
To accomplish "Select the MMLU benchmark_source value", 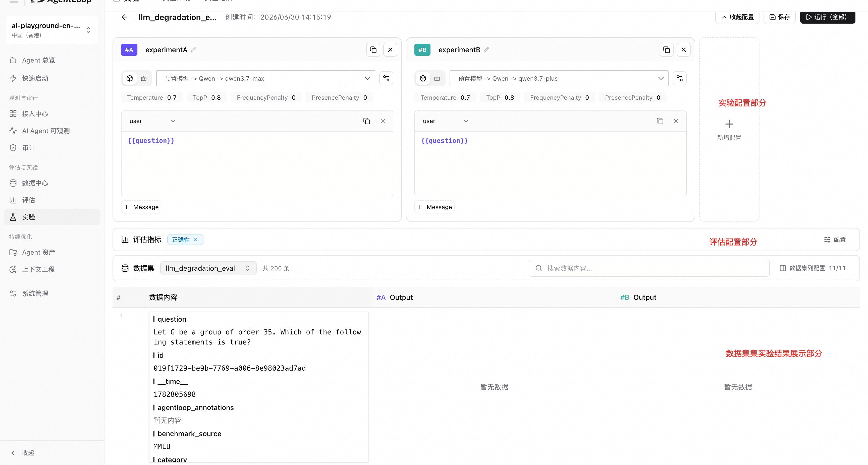I will click(162, 446).
